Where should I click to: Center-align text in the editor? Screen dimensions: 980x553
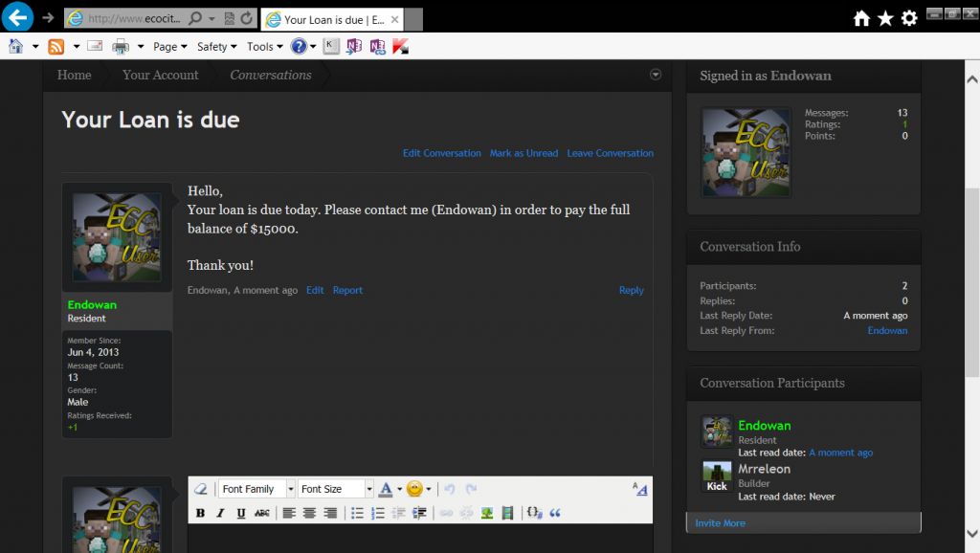tap(309, 513)
